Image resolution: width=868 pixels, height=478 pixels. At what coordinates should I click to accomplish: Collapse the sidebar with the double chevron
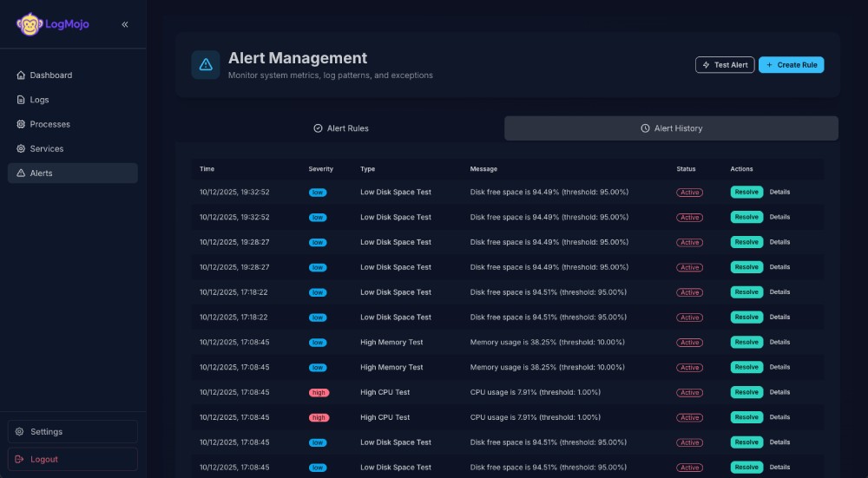(125, 24)
